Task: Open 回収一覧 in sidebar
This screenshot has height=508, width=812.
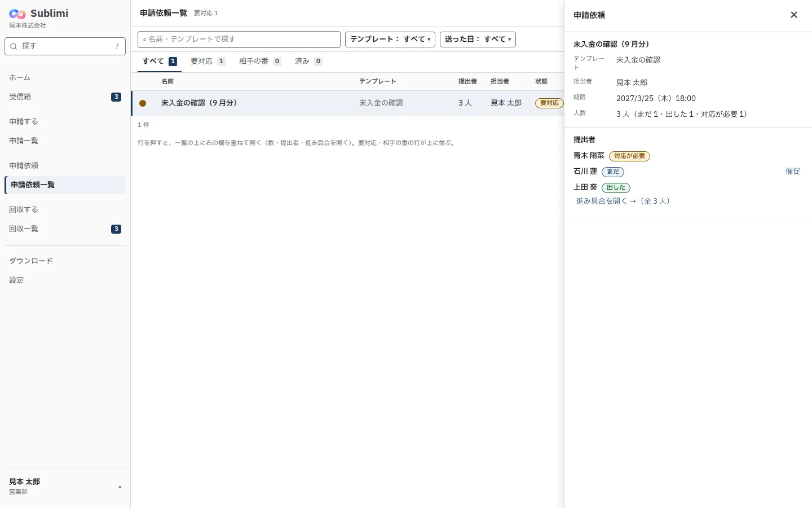Action: pos(65,229)
